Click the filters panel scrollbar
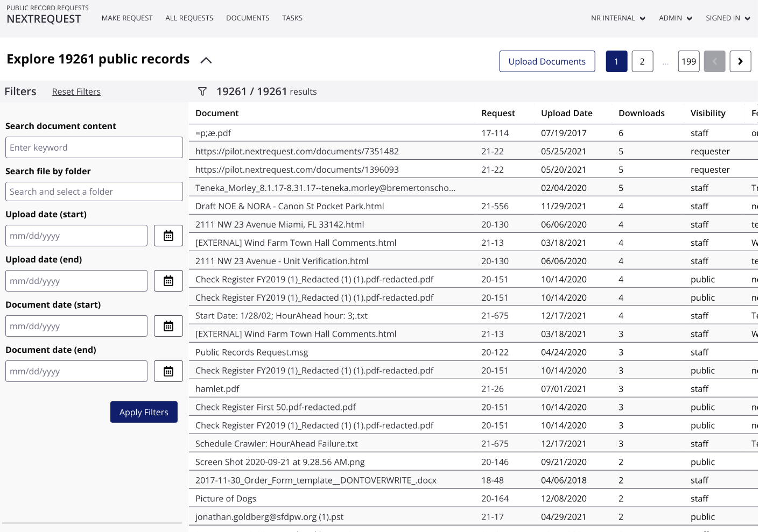The height and width of the screenshot is (532, 759). click(92, 522)
